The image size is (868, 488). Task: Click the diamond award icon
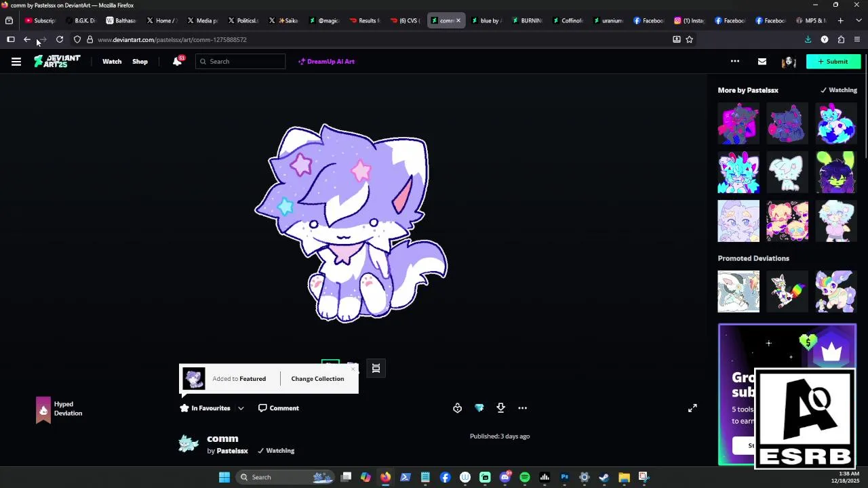479,408
